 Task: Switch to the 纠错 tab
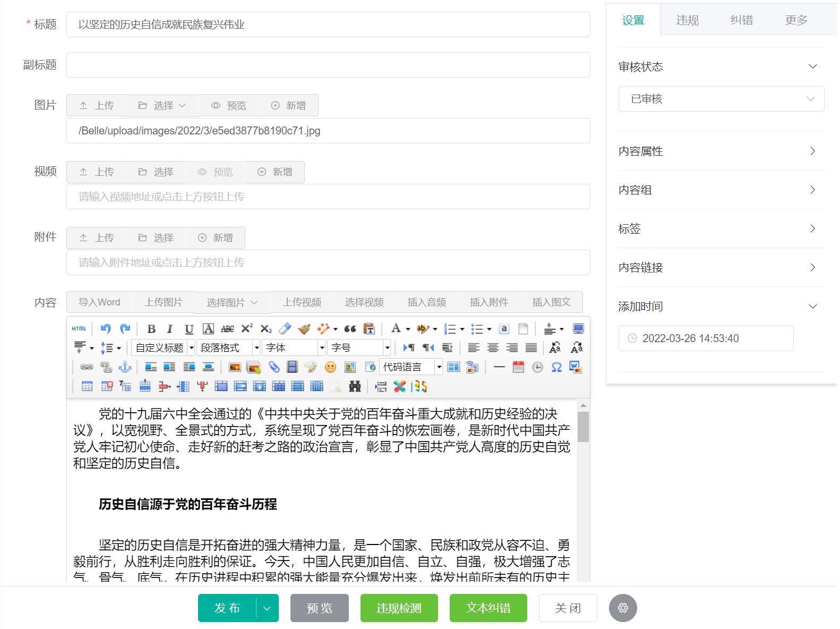(741, 20)
